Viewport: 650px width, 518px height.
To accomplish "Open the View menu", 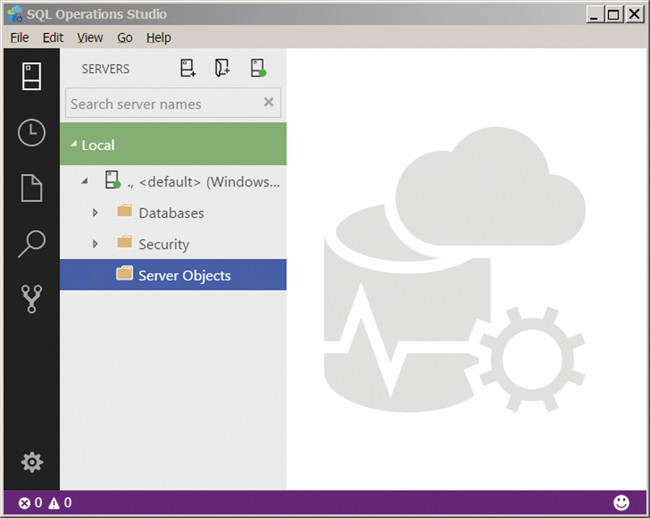I will [x=90, y=38].
